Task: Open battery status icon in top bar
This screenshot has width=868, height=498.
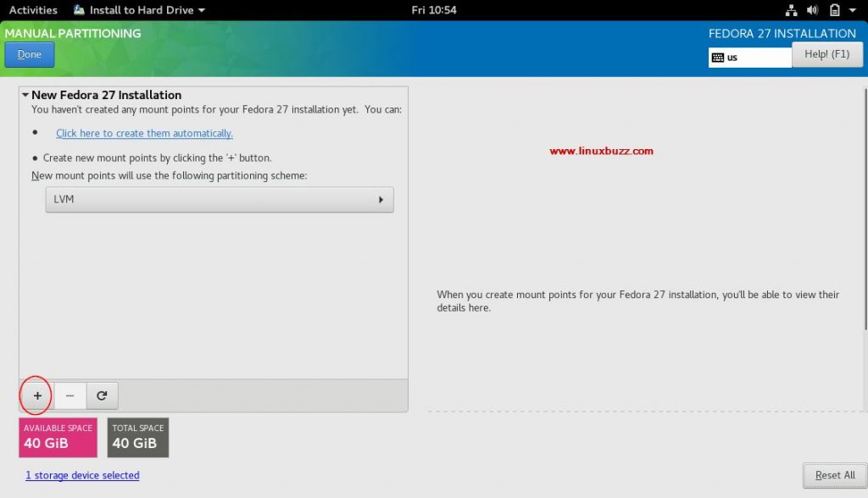Action: (x=835, y=10)
